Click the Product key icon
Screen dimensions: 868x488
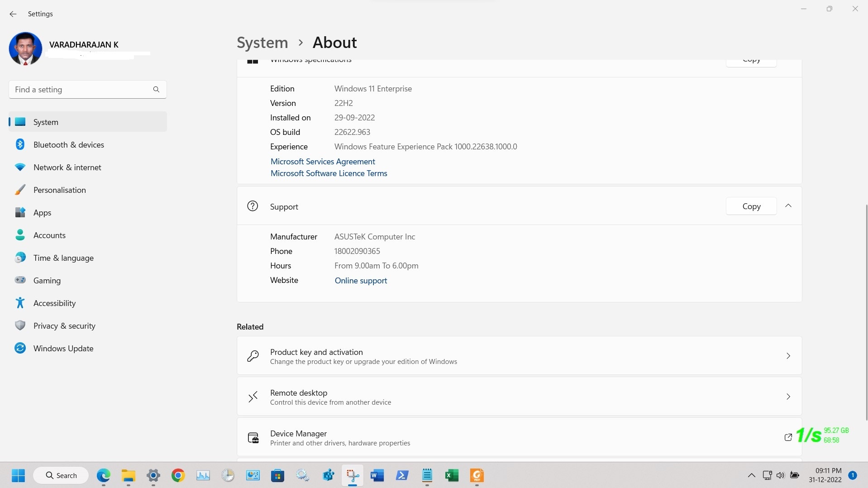pos(253,356)
